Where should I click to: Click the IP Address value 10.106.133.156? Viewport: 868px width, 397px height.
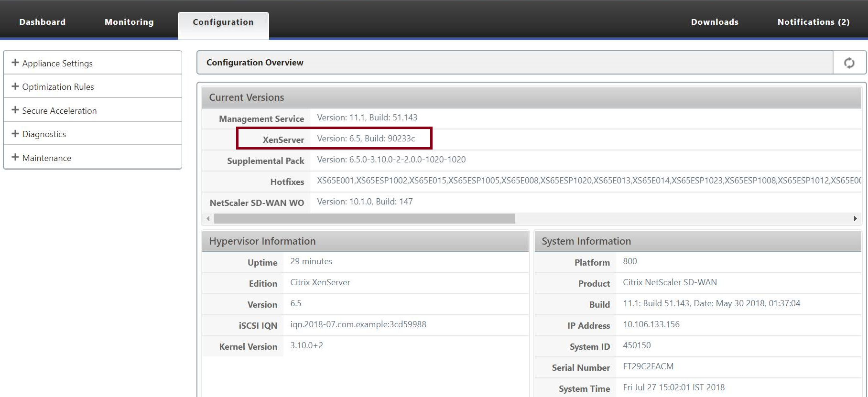[x=651, y=324]
